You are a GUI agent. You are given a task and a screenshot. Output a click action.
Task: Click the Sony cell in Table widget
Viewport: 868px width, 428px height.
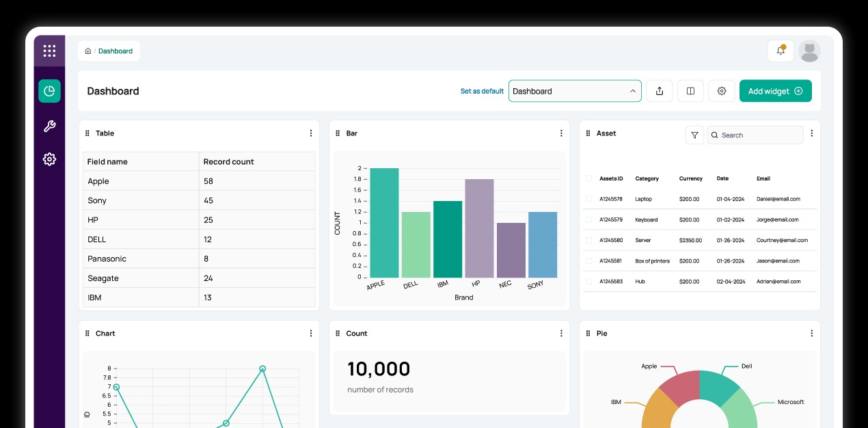click(x=141, y=200)
